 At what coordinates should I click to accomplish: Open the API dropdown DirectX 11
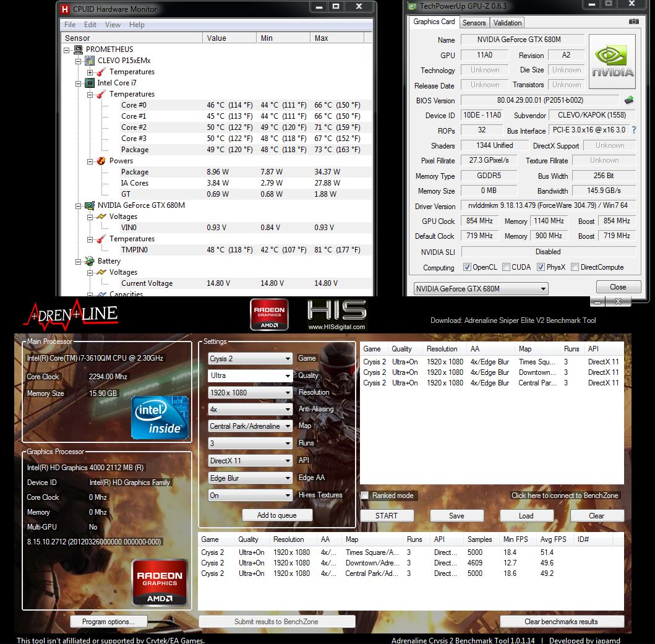[x=250, y=460]
